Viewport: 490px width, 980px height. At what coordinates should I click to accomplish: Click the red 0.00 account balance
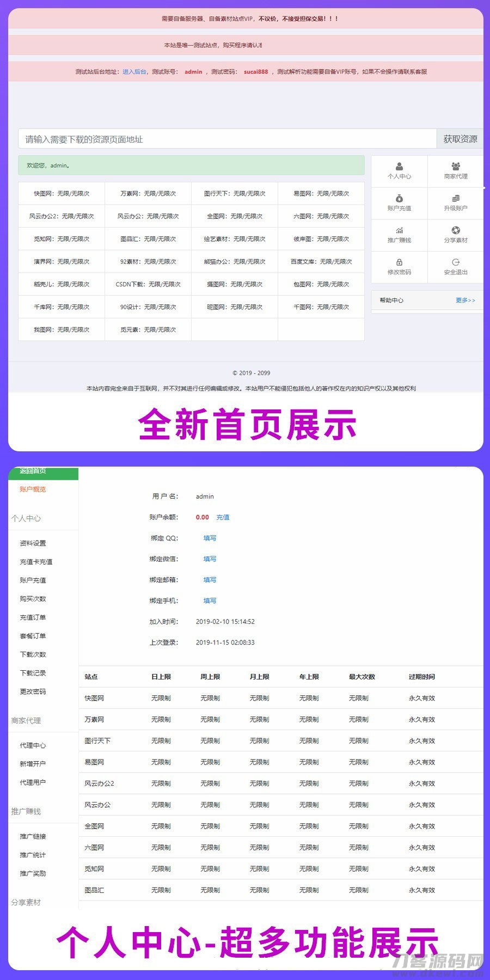click(x=203, y=517)
